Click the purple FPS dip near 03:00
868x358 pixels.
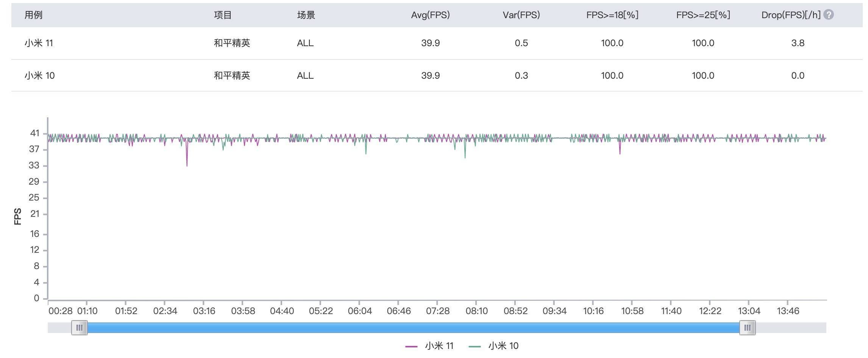click(x=187, y=163)
